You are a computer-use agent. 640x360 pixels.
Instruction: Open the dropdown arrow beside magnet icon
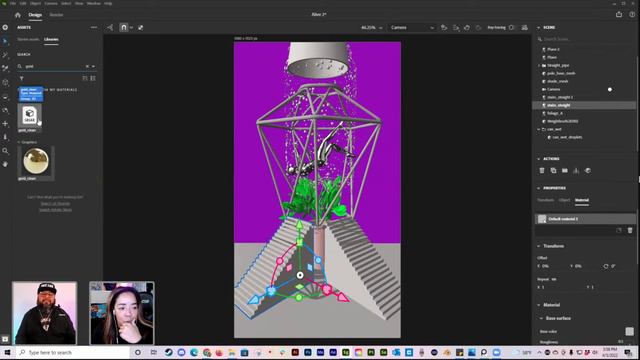tap(131, 28)
